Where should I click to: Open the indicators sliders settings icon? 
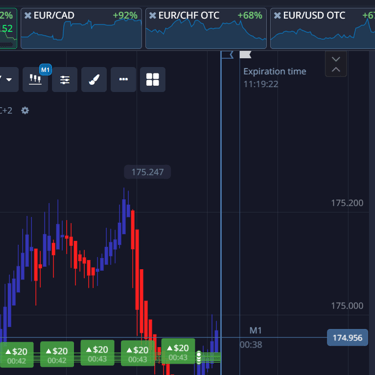click(65, 79)
